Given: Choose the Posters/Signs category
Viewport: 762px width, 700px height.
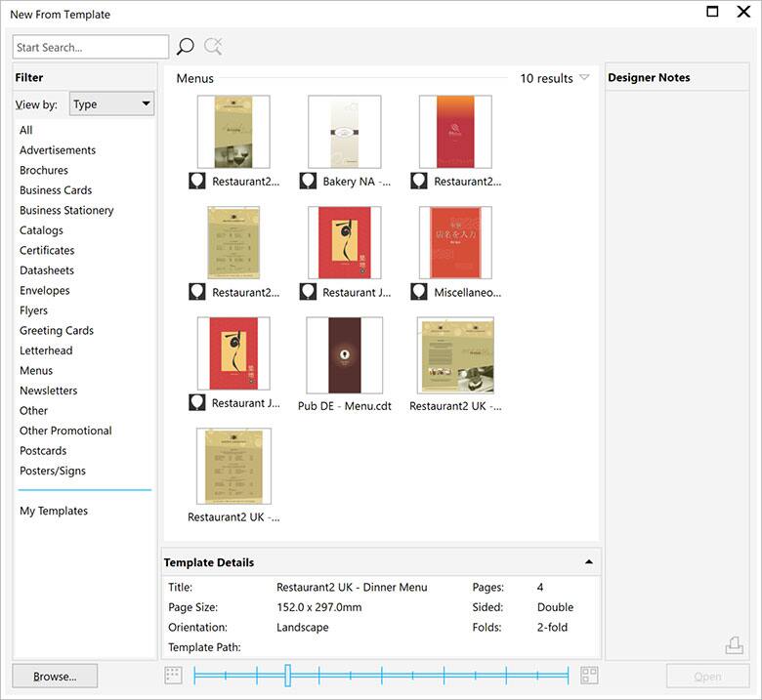Looking at the screenshot, I should click(x=53, y=471).
